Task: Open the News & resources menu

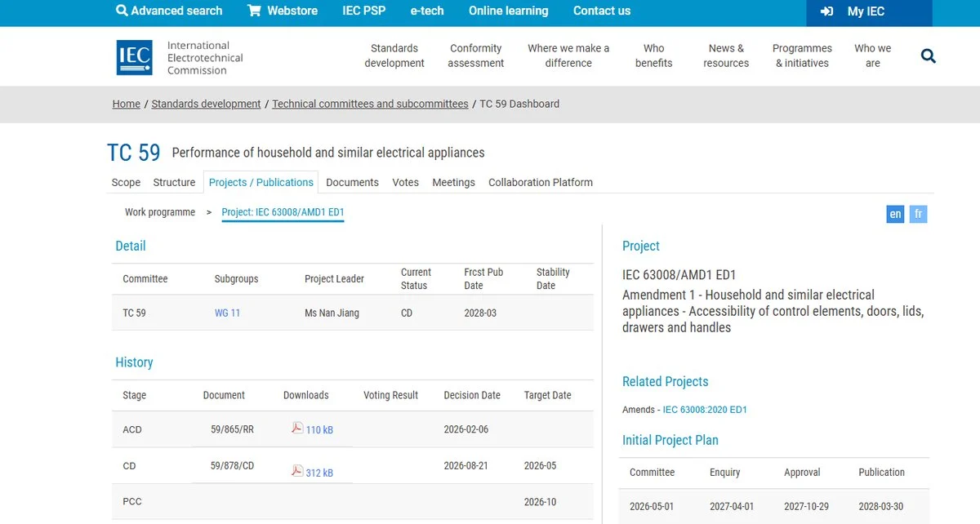Action: tap(726, 56)
